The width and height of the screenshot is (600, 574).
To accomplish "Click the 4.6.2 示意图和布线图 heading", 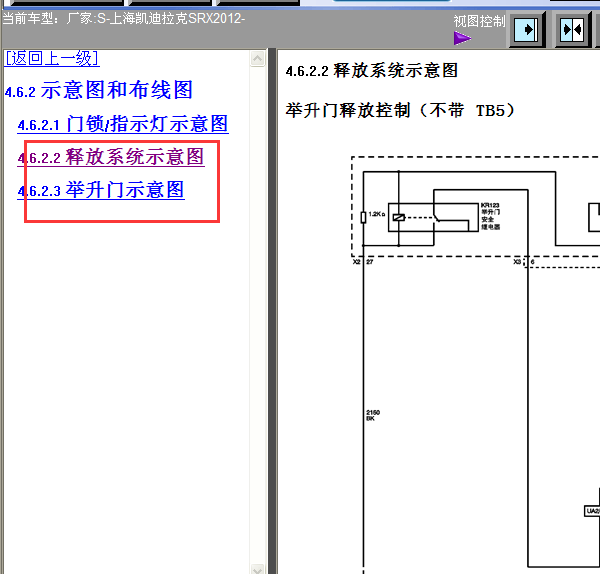I will [98, 90].
